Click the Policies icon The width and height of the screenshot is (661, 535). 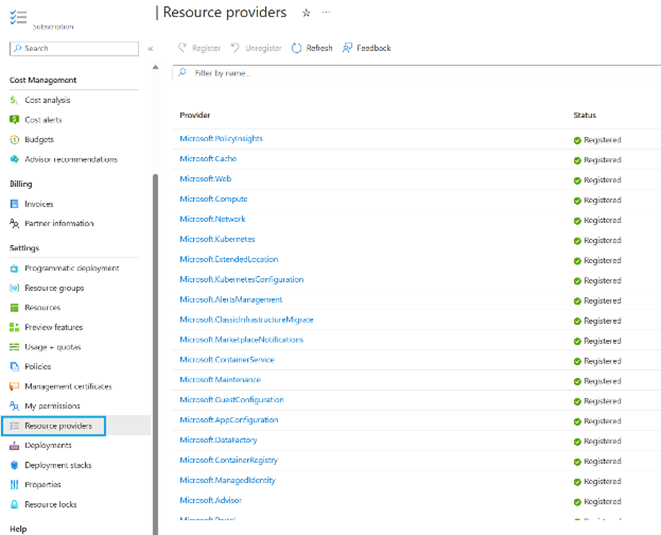pyautogui.click(x=14, y=366)
